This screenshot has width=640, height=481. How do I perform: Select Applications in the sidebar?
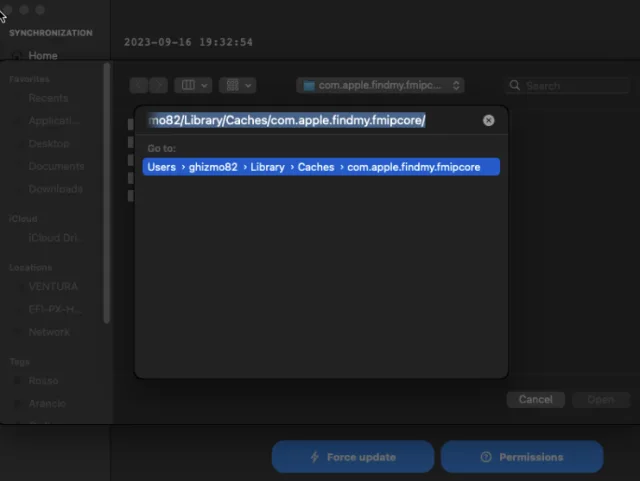point(54,121)
